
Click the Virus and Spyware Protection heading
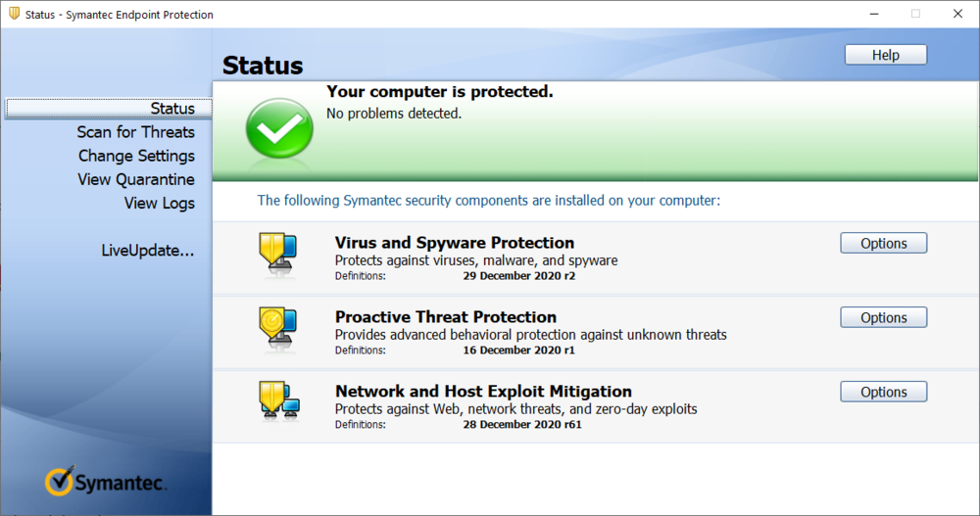455,243
